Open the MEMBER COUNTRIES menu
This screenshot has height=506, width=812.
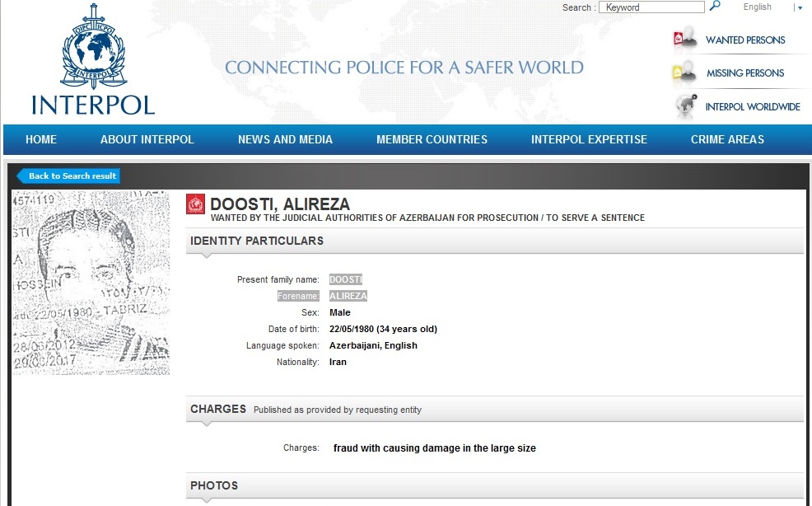pos(432,139)
